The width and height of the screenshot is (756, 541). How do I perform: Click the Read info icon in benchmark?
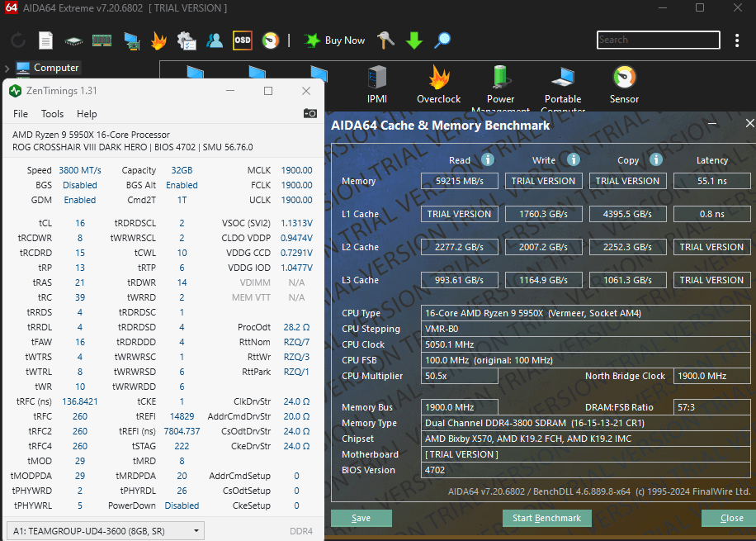coord(488,159)
